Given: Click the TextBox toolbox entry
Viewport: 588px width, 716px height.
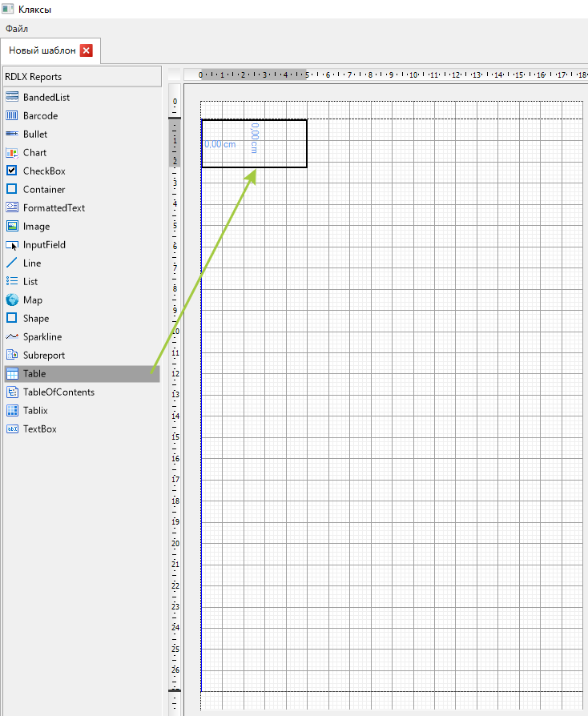Looking at the screenshot, I should (40, 428).
